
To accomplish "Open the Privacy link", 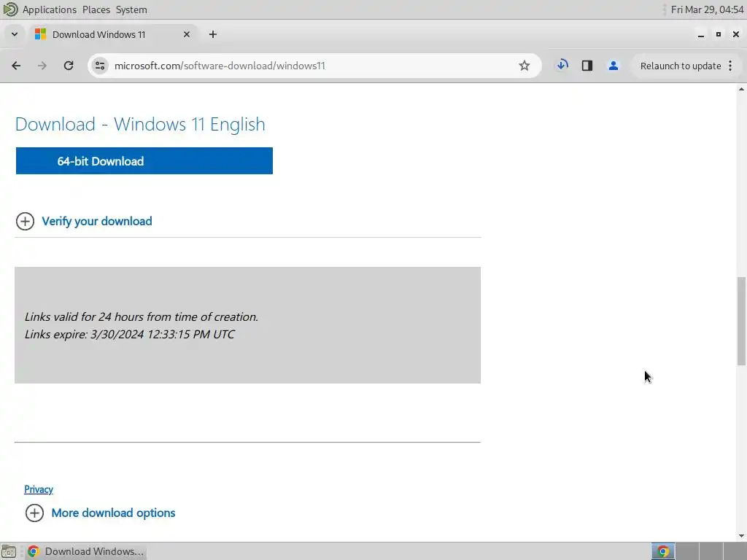I will 39,489.
